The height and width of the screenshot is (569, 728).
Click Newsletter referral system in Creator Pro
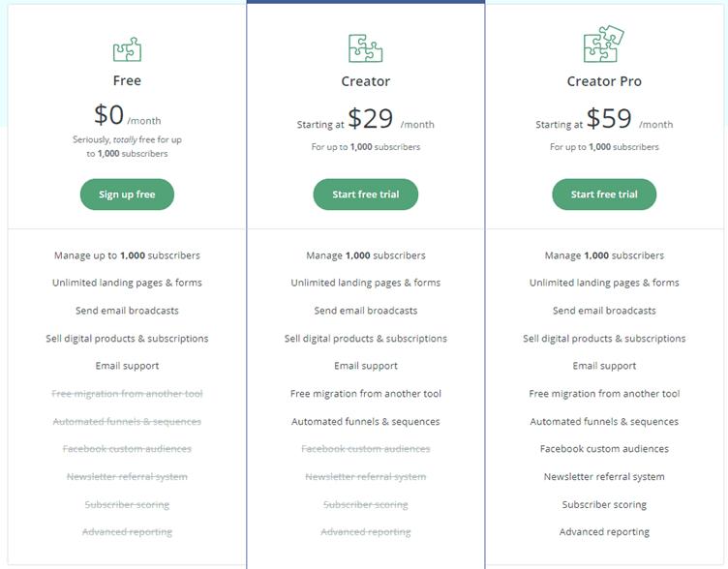click(604, 477)
